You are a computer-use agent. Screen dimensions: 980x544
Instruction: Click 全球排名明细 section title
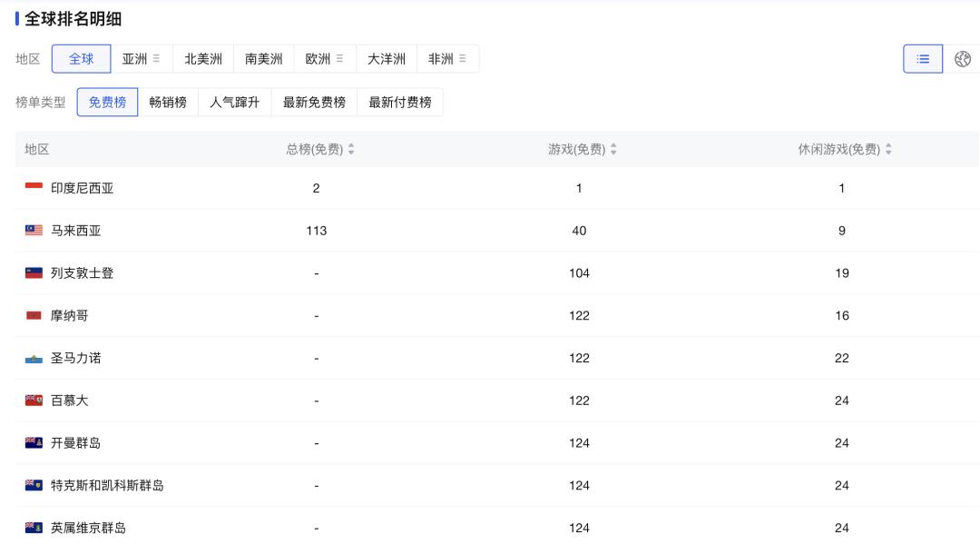73,19
